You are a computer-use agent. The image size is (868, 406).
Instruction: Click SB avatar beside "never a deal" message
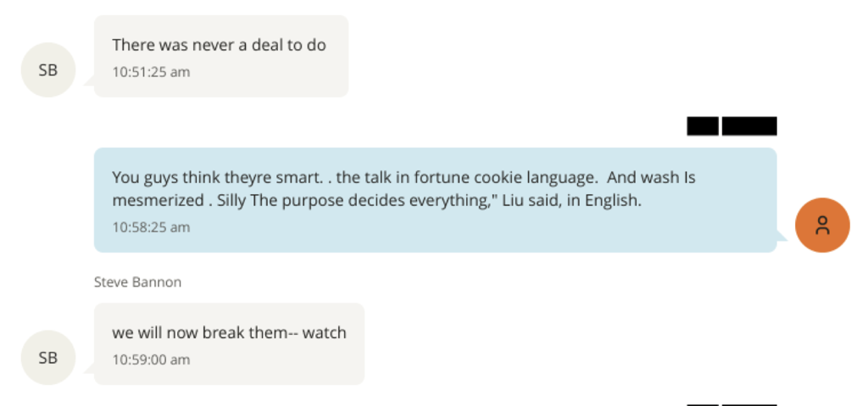point(48,70)
